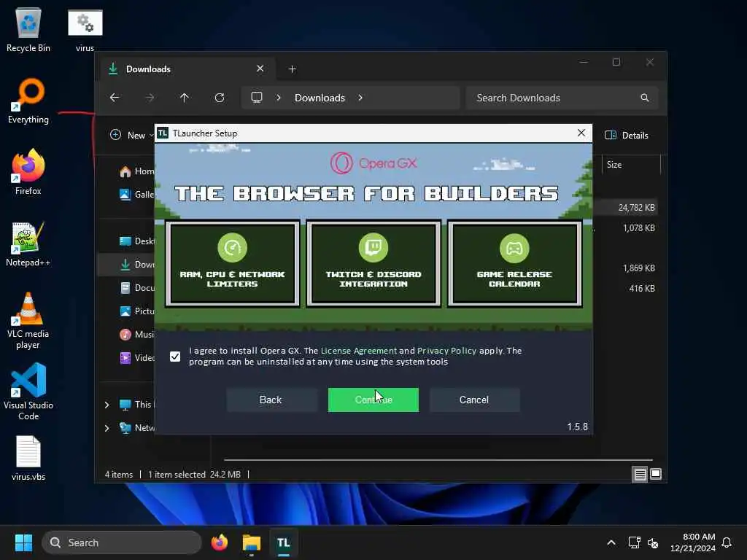Show hidden system tray icons
Viewport: 747px width, 560px height.
point(611,542)
